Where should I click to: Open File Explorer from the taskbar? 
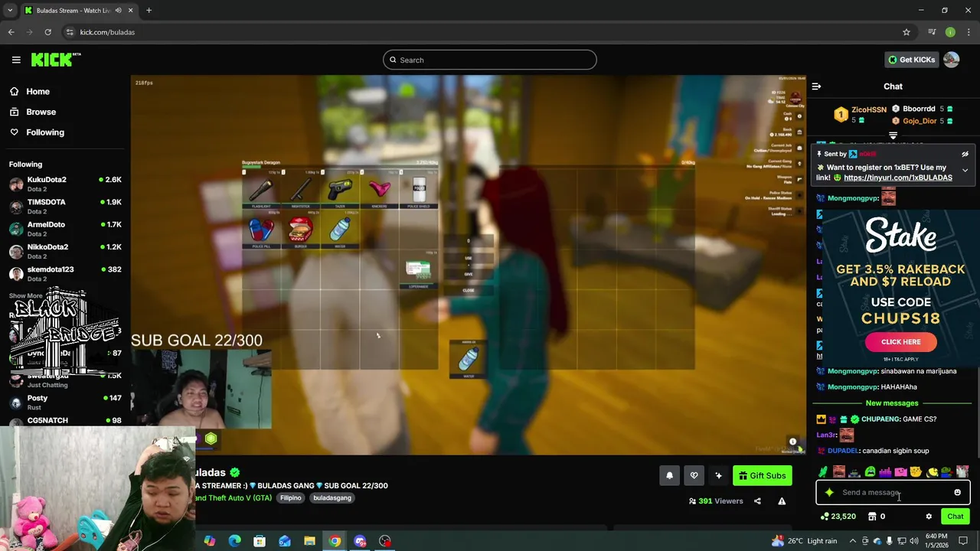[x=309, y=541]
